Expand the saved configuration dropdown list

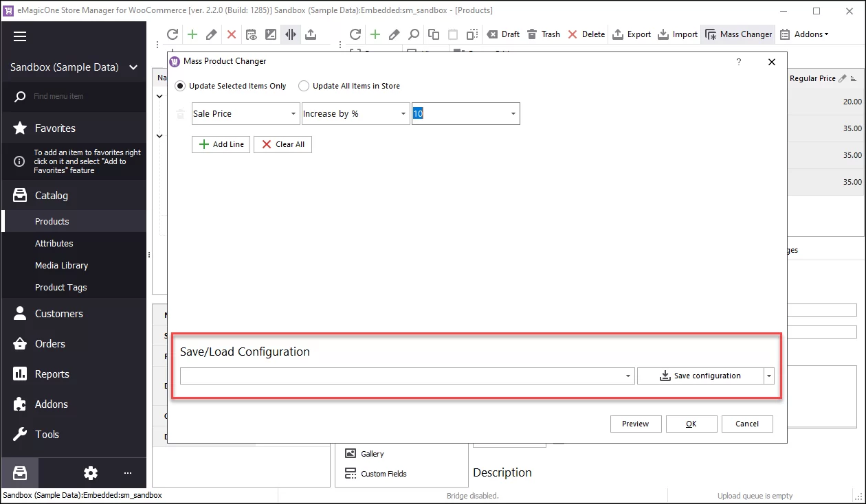click(x=628, y=376)
